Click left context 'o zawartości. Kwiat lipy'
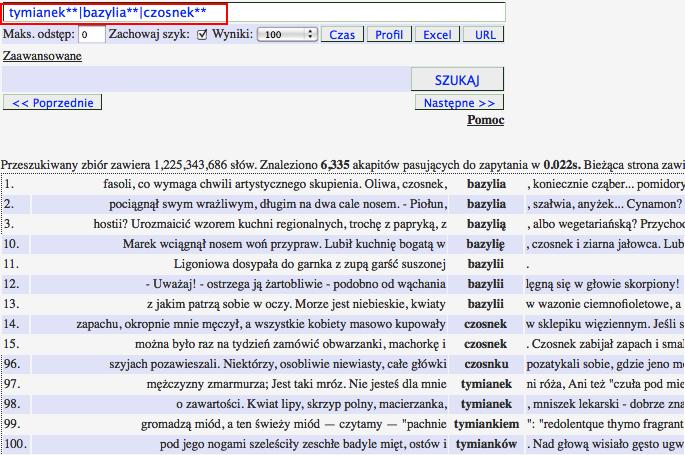 click(237, 404)
